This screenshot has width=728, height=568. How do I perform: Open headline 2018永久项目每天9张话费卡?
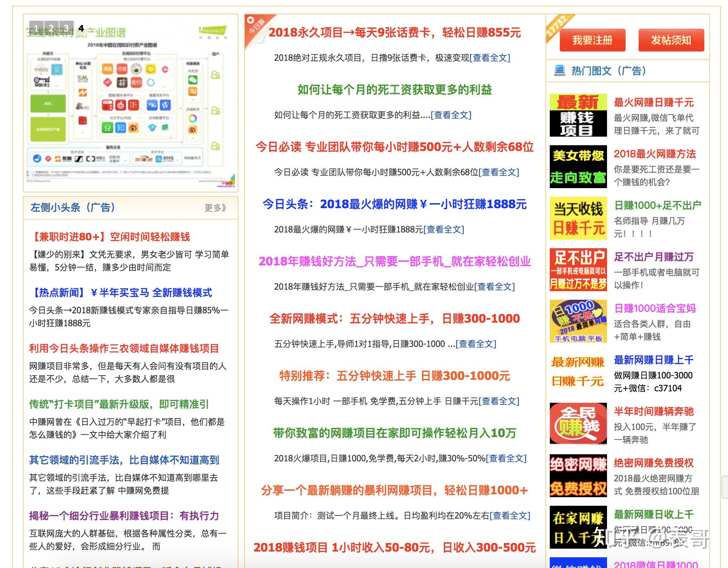394,33
